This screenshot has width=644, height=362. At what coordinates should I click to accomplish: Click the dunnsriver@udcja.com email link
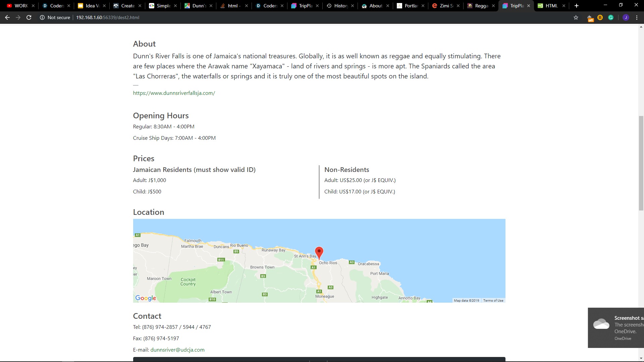click(177, 350)
